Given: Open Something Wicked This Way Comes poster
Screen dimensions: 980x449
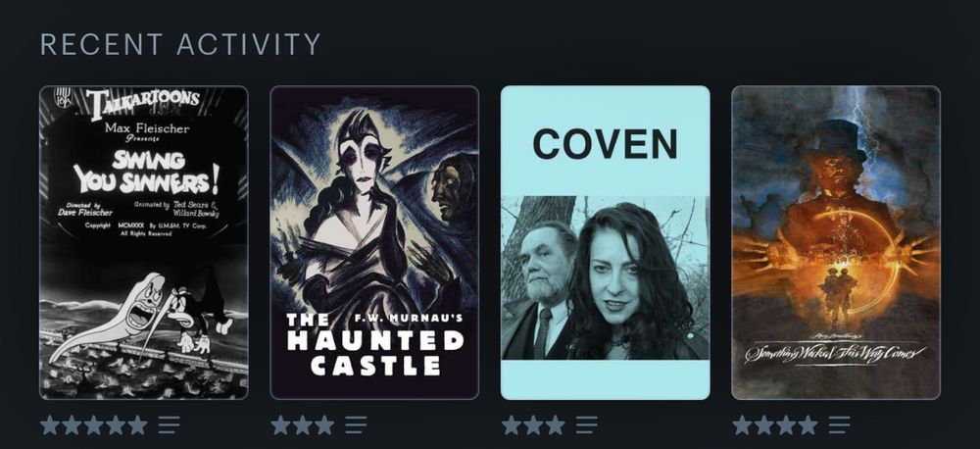Looking at the screenshot, I should [x=836, y=242].
